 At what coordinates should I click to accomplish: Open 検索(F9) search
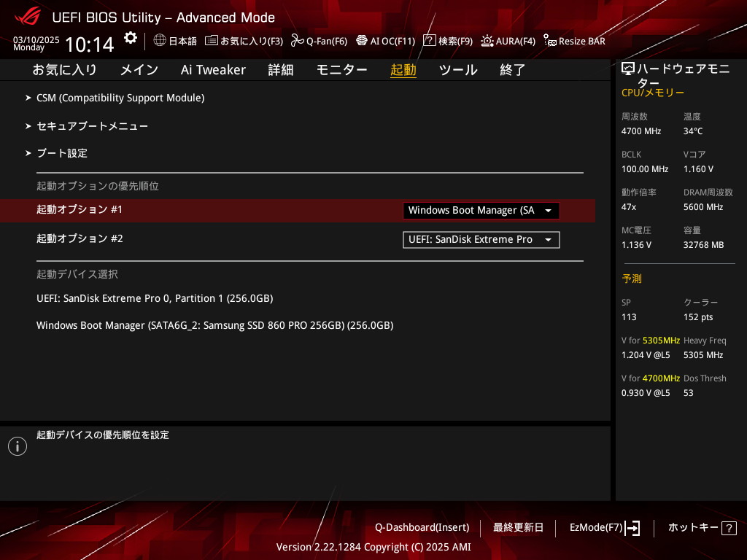(448, 41)
